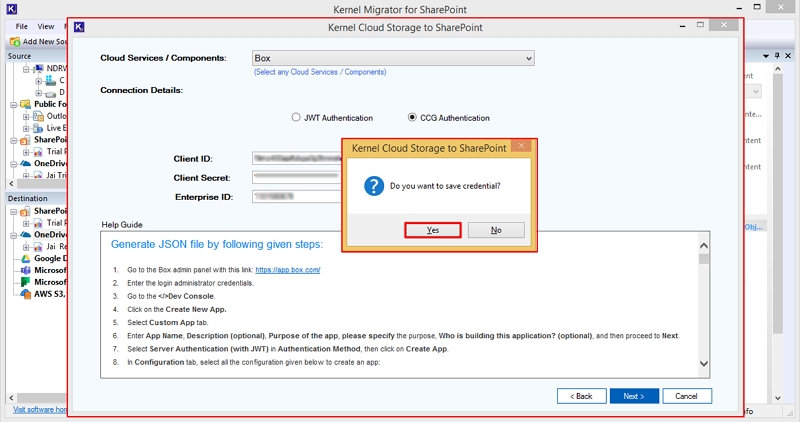800x422 pixels.
Task: Select the D drive icon in Source tree
Action: click(50, 93)
